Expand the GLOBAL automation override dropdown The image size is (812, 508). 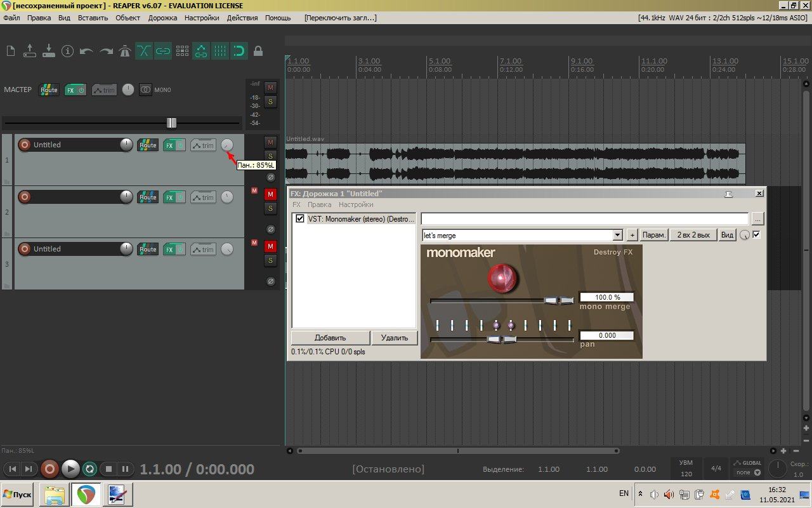757,472
